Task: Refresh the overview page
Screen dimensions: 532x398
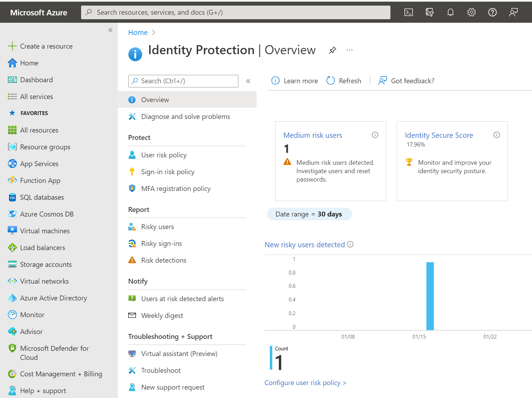Action: [344, 81]
